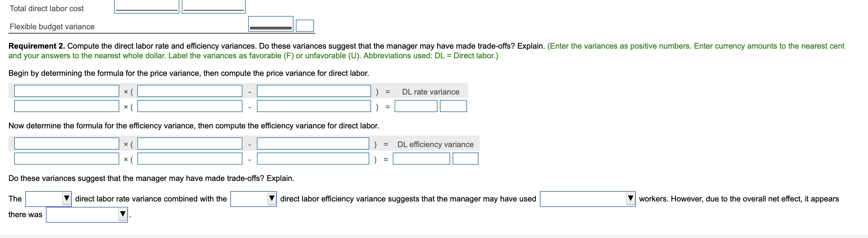The width and height of the screenshot is (868, 238).
Task: Click middle formula box in DL rate variance row
Action: (190, 91)
